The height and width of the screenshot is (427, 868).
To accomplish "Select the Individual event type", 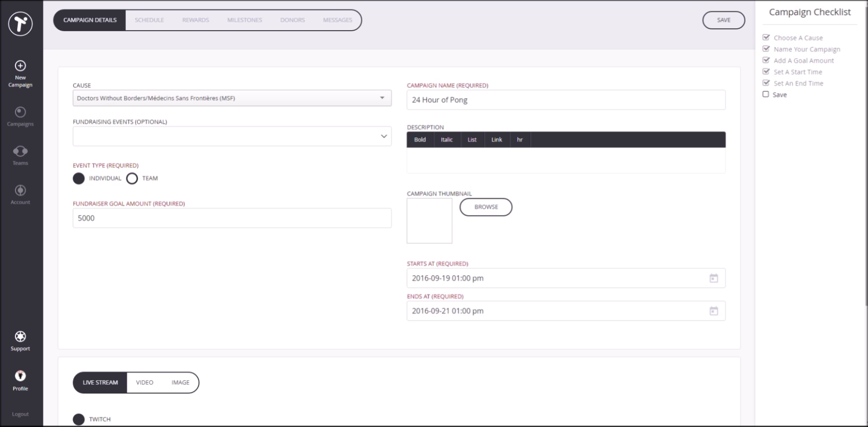I will tap(79, 178).
